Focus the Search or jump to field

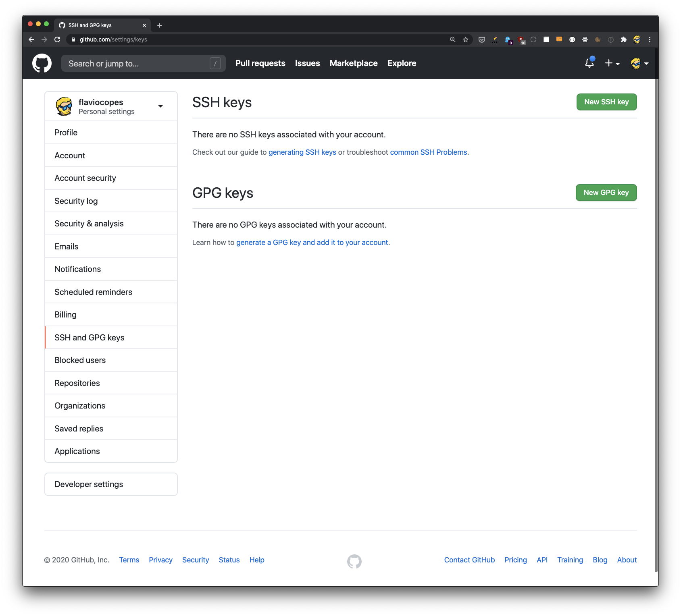137,63
